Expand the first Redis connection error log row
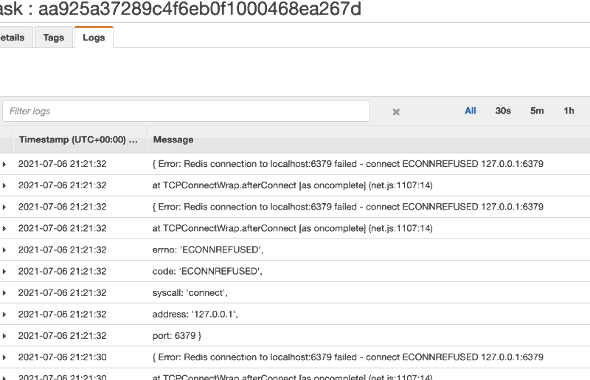 4,164
